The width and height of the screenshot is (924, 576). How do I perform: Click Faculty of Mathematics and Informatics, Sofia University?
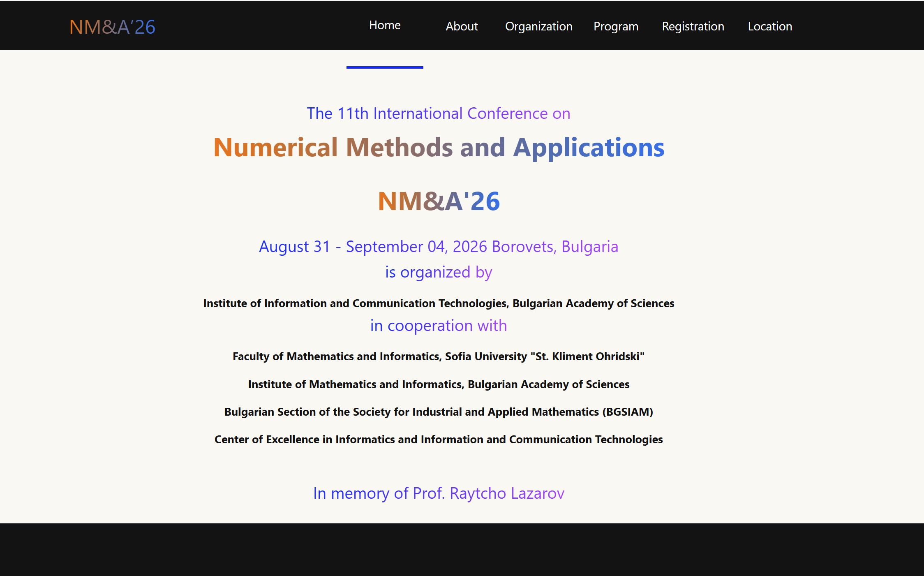439,356
